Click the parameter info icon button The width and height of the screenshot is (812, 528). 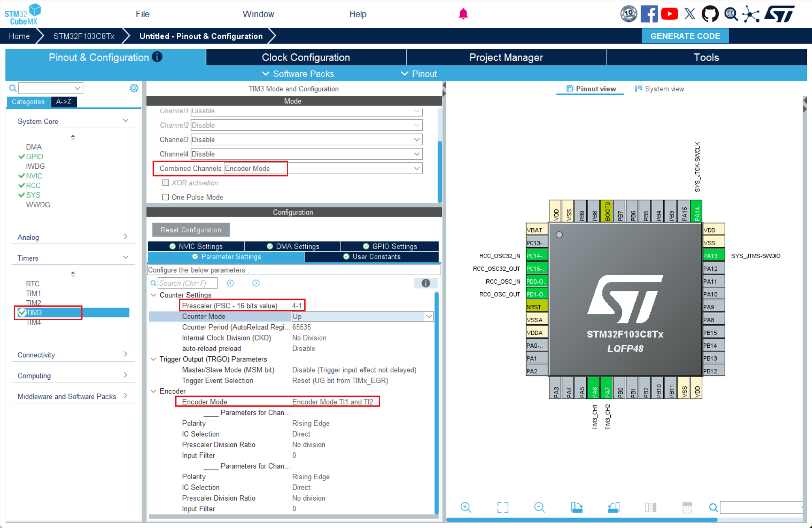tap(426, 283)
